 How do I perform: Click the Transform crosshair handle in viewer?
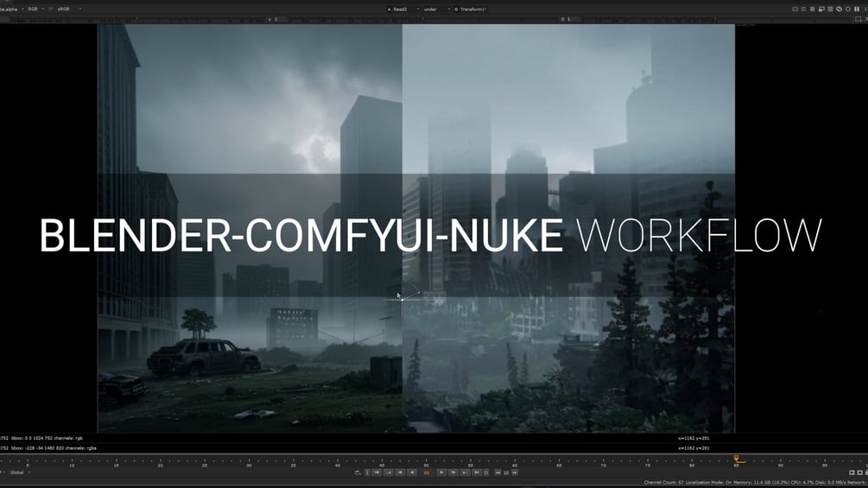(402, 300)
